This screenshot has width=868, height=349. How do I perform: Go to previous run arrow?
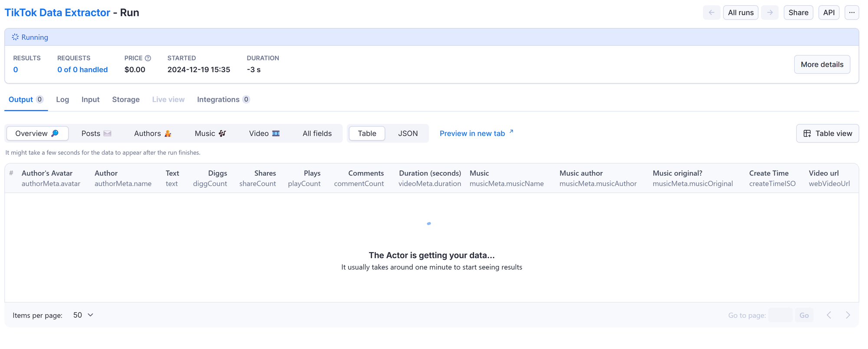point(711,13)
